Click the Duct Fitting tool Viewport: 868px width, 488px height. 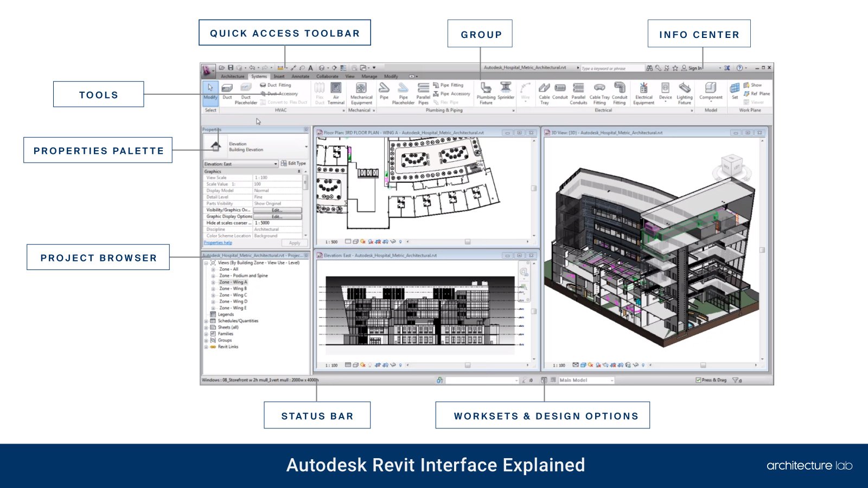click(x=276, y=85)
